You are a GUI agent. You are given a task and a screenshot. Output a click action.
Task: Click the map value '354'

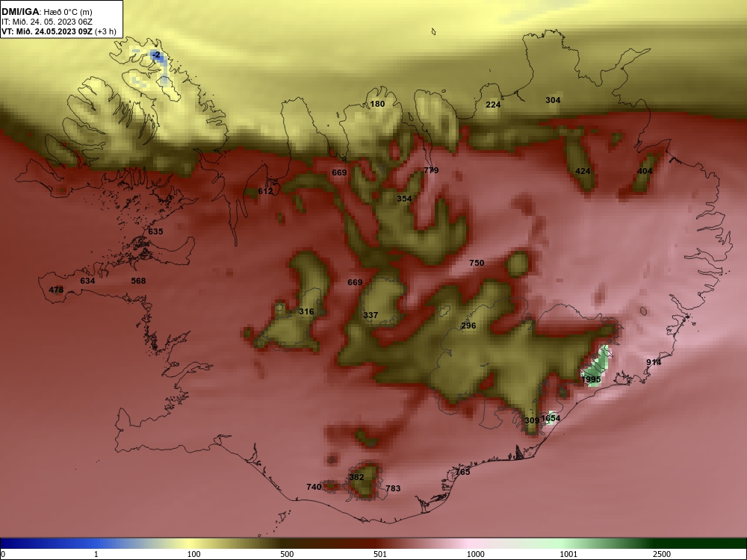coord(404,199)
